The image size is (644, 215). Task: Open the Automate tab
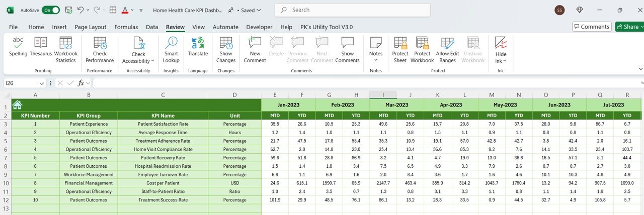[x=225, y=27]
